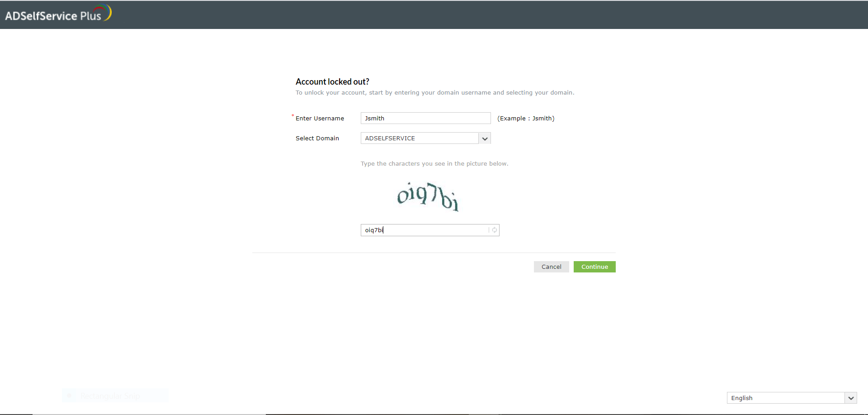Screen dimensions: 868x415
Task: Click the faded Rectangular Snip dot icon
Action: (69, 396)
